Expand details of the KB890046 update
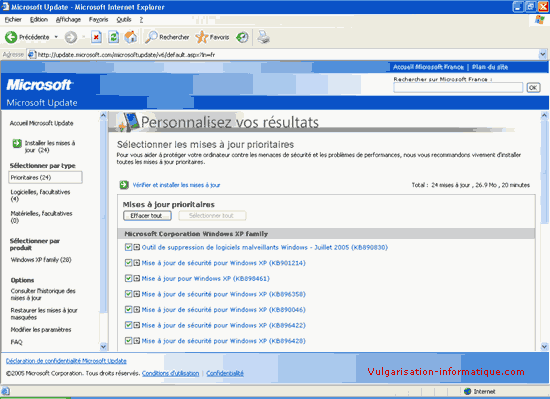 tap(137, 310)
